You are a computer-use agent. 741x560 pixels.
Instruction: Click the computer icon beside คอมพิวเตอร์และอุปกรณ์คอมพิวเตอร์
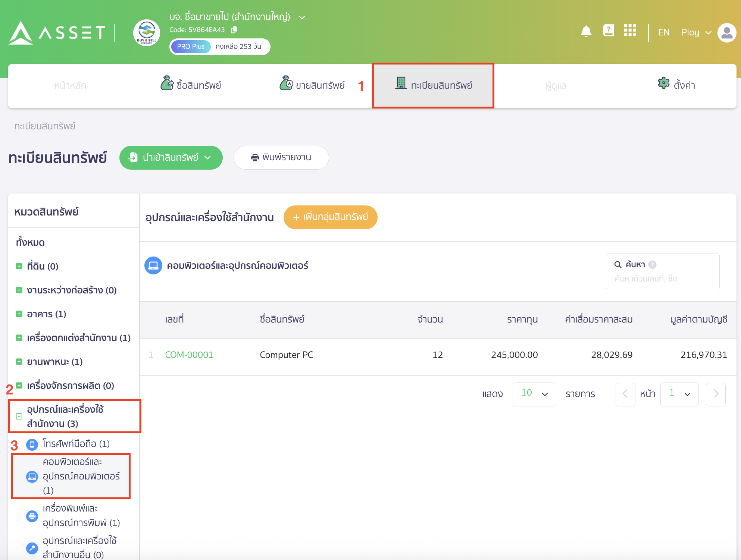tap(32, 476)
